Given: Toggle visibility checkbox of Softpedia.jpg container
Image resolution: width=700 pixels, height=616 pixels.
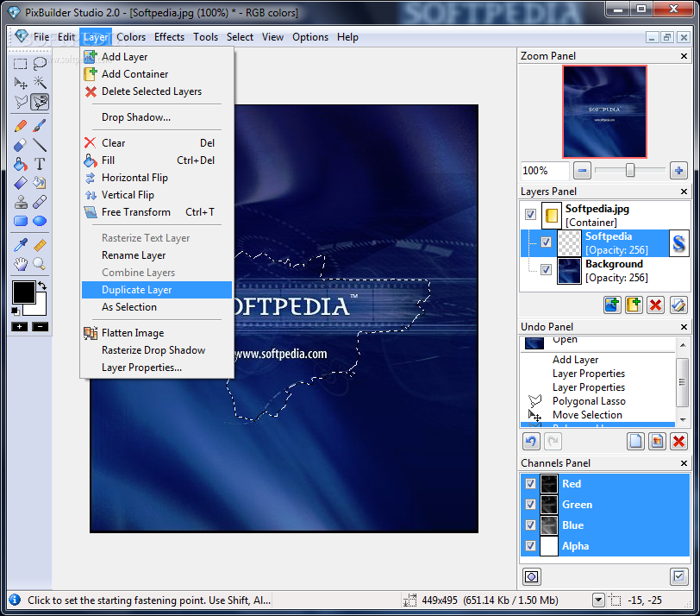Looking at the screenshot, I should click(530, 215).
